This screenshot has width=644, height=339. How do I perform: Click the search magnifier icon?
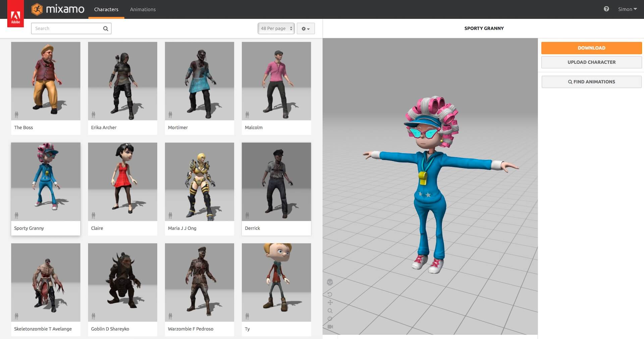point(106,29)
